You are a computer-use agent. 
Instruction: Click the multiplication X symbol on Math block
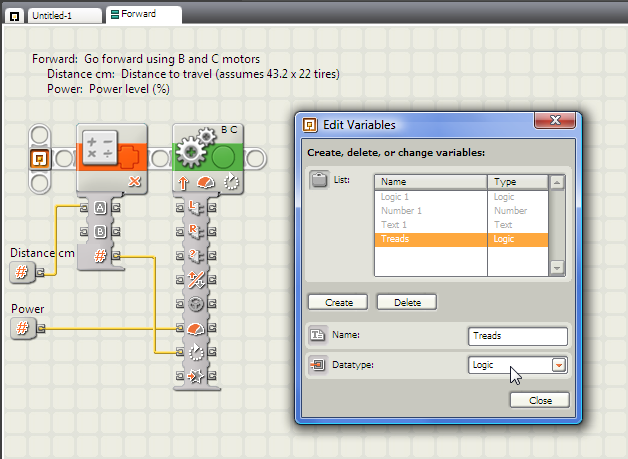(135, 181)
